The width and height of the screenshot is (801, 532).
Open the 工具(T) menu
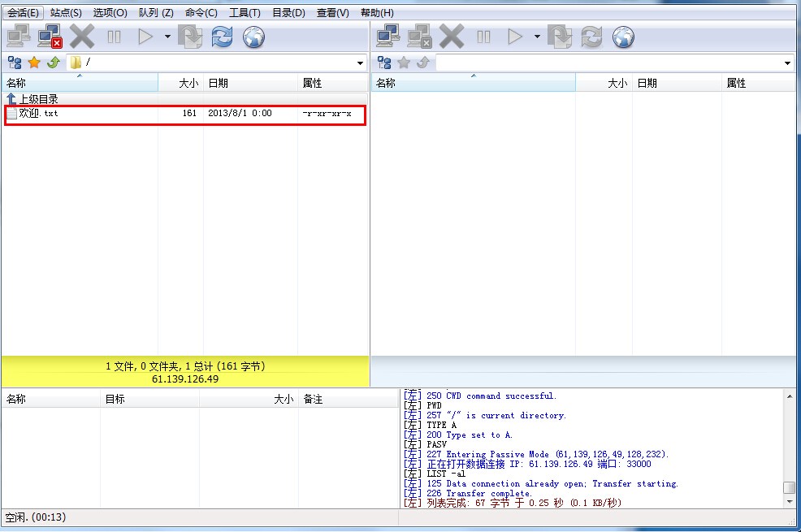click(245, 13)
